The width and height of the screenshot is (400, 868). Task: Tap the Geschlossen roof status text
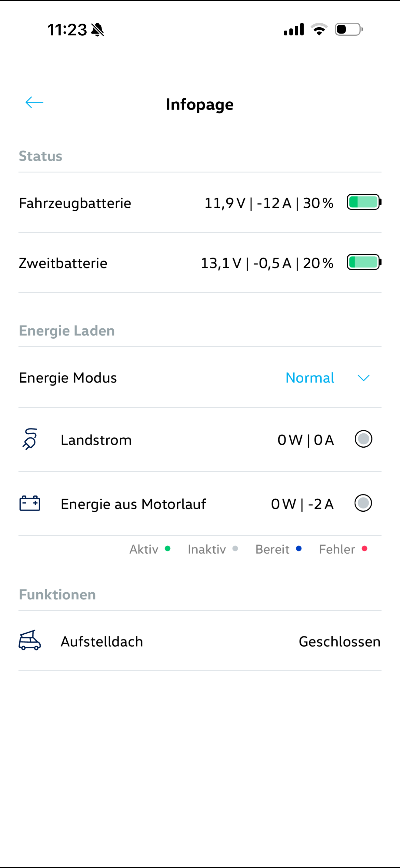tap(339, 642)
